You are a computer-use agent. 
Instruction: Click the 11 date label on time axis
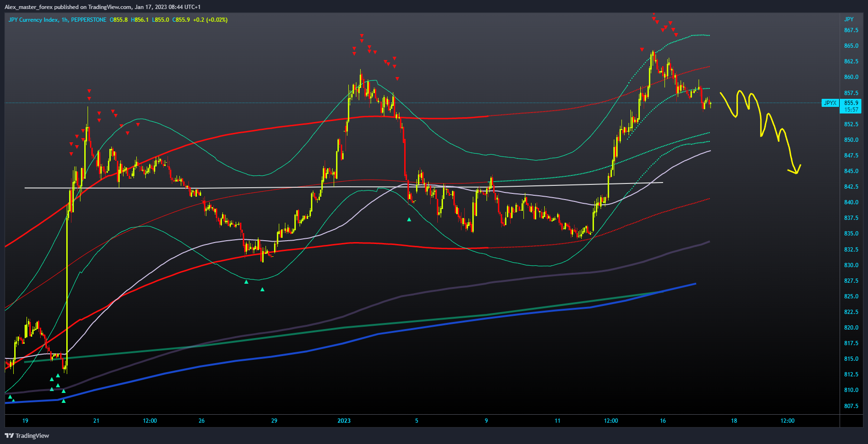tap(558, 421)
